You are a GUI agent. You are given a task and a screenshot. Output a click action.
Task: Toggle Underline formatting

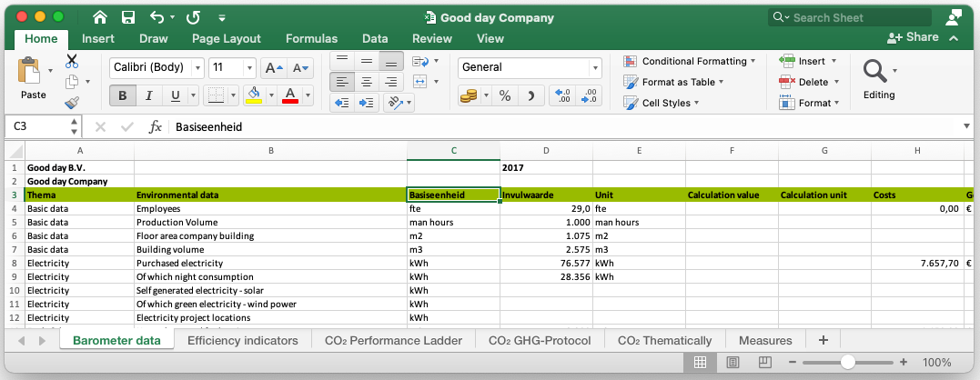(175, 95)
